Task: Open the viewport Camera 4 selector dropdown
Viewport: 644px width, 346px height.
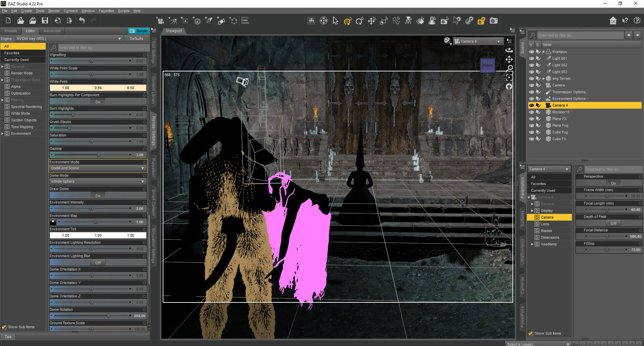Action: tap(478, 41)
